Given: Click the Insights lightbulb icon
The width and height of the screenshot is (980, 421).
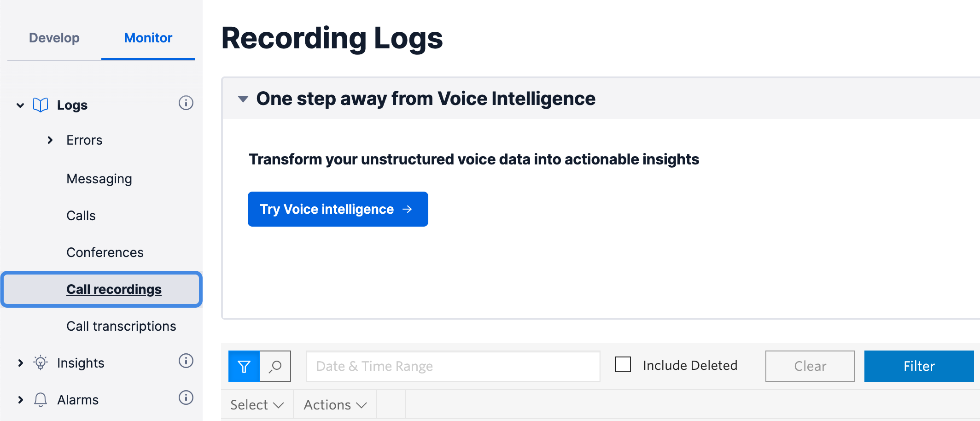Looking at the screenshot, I should coord(41,363).
